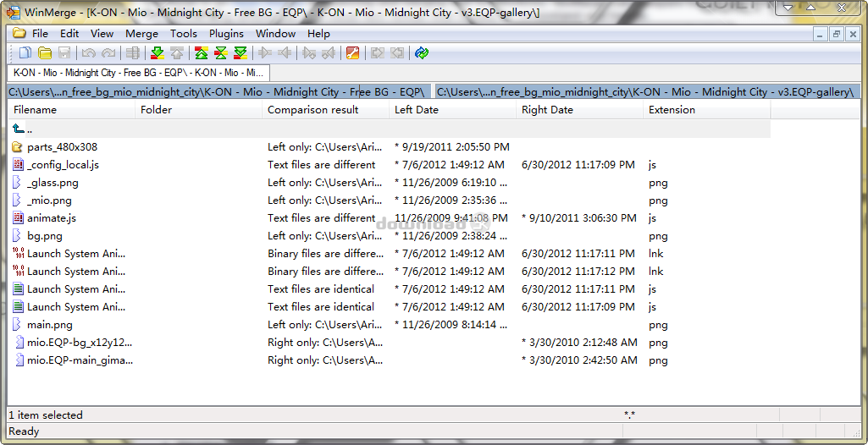Sort list by Left Date column
This screenshot has width=868, height=445.
416,110
